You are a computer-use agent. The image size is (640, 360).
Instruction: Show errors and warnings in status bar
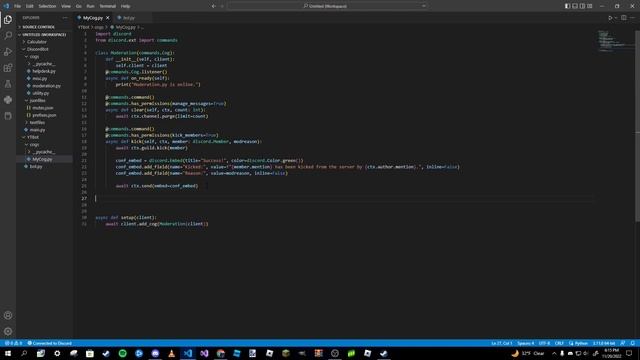[13, 343]
